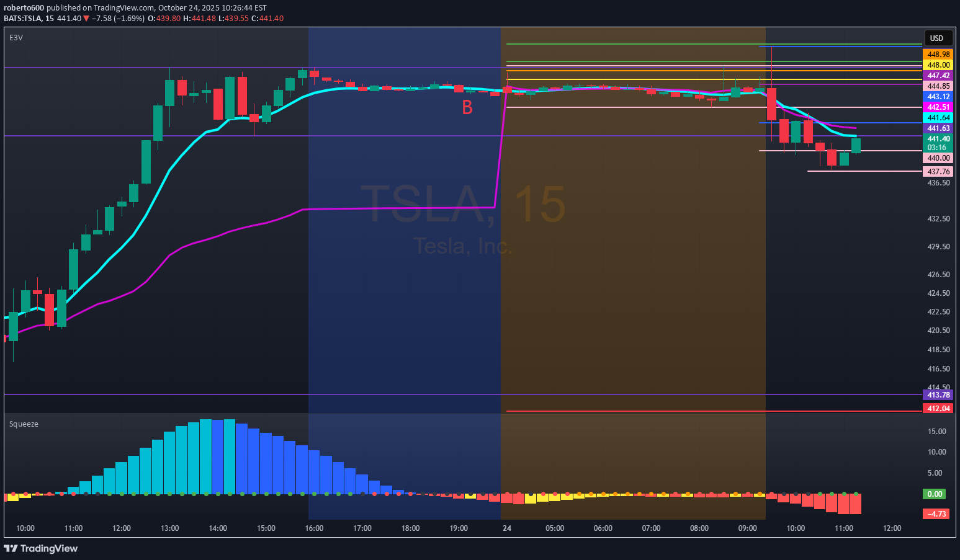Open the USD currency selector

(x=936, y=38)
